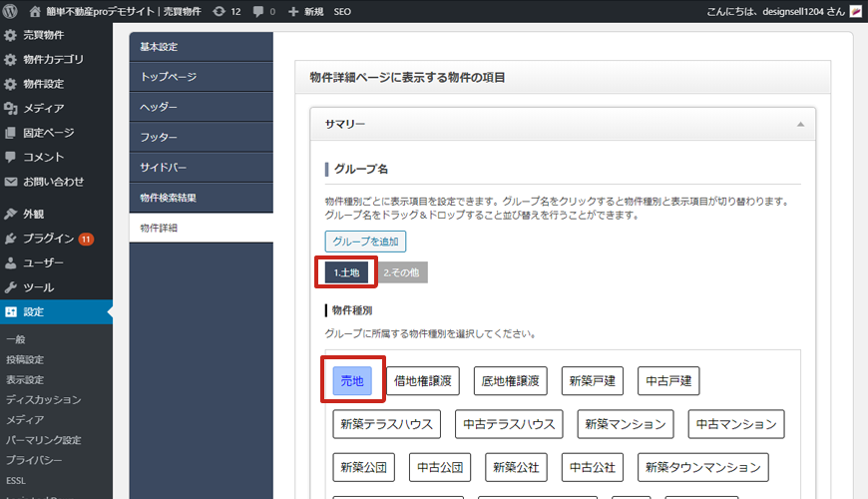The width and height of the screenshot is (868, 499).
Task: Click the グループを追加 button
Action: 365,242
